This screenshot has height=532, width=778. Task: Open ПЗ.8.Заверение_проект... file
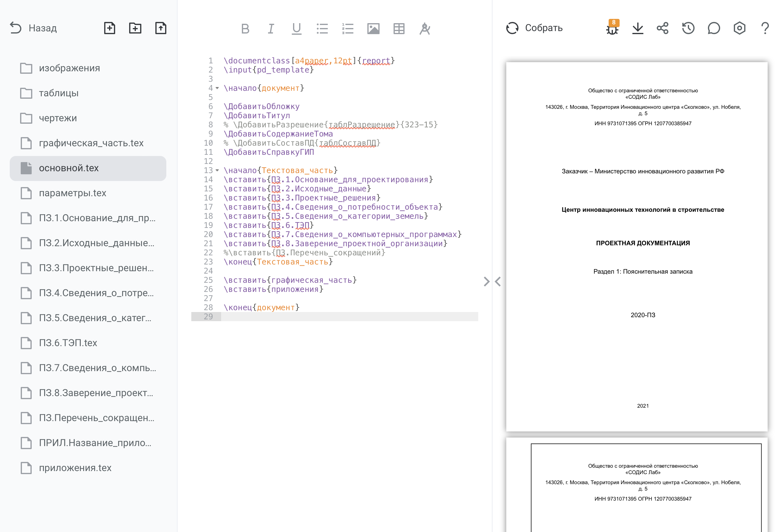pyautogui.click(x=88, y=393)
